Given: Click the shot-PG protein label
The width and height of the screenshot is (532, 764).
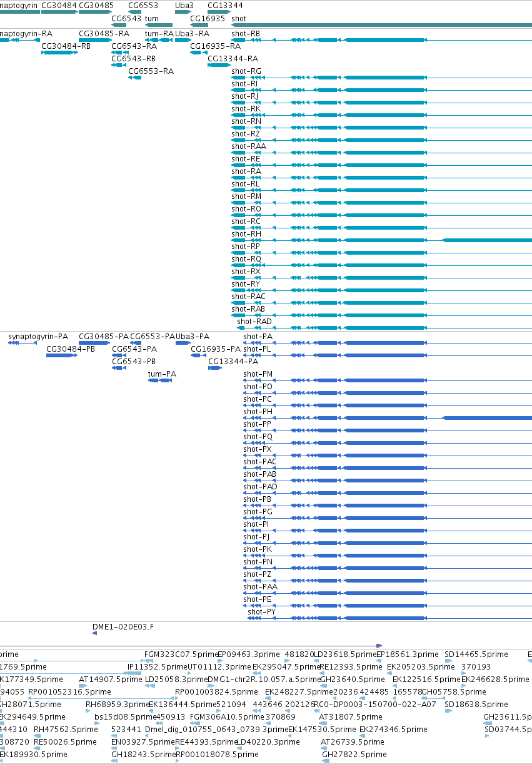Looking at the screenshot, I should pos(258,511).
